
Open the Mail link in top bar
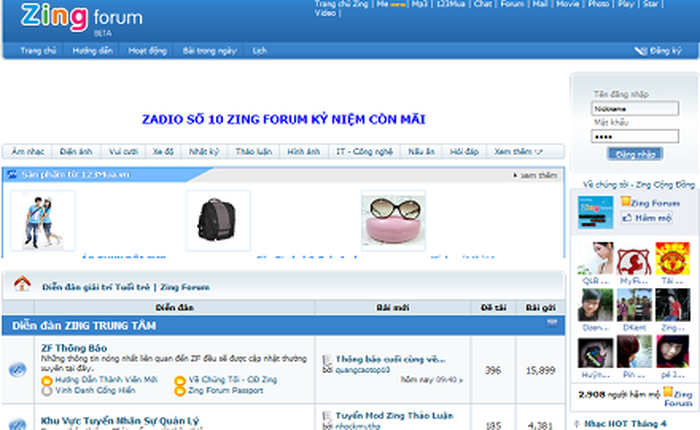click(540, 4)
